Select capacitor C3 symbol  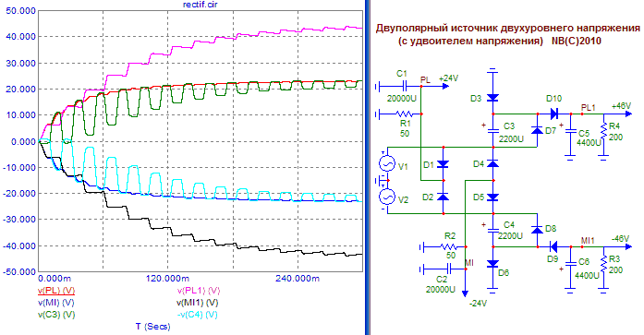click(492, 131)
